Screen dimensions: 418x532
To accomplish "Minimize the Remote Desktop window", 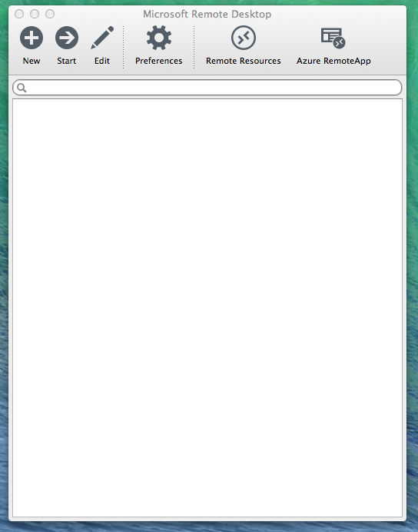I will 35,14.
